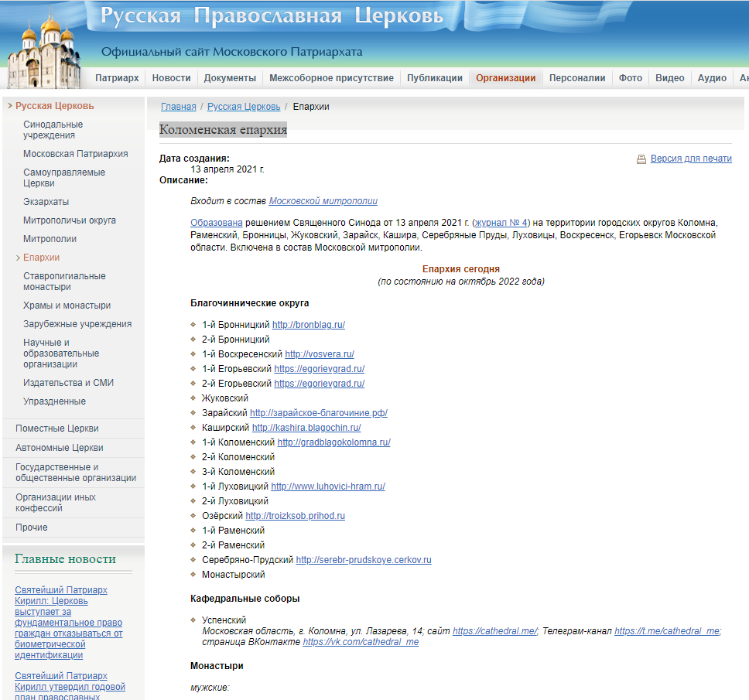
Task: Visit the зарайское-благочиние.рф link
Action: (x=319, y=413)
